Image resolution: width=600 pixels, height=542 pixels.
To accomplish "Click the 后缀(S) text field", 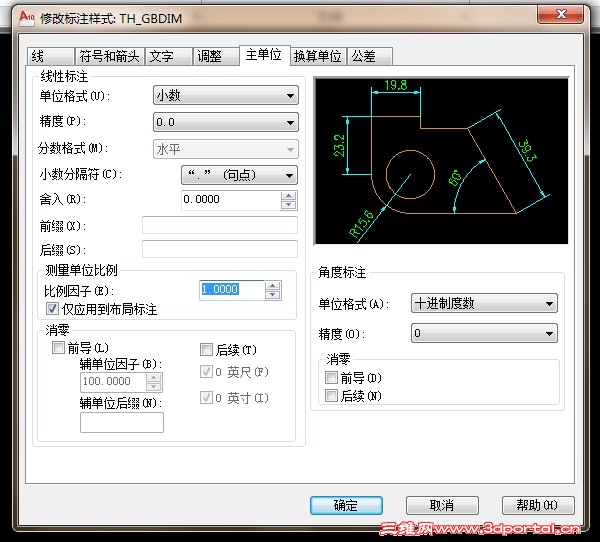I will point(220,249).
